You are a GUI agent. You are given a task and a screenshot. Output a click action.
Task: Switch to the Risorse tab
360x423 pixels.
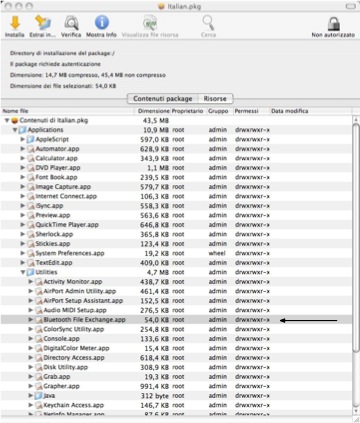coord(215,99)
